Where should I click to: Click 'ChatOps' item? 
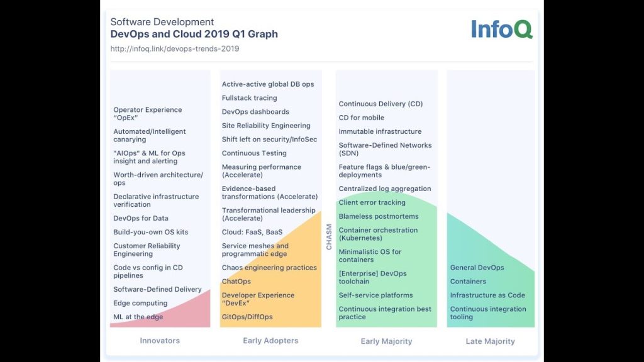(236, 282)
